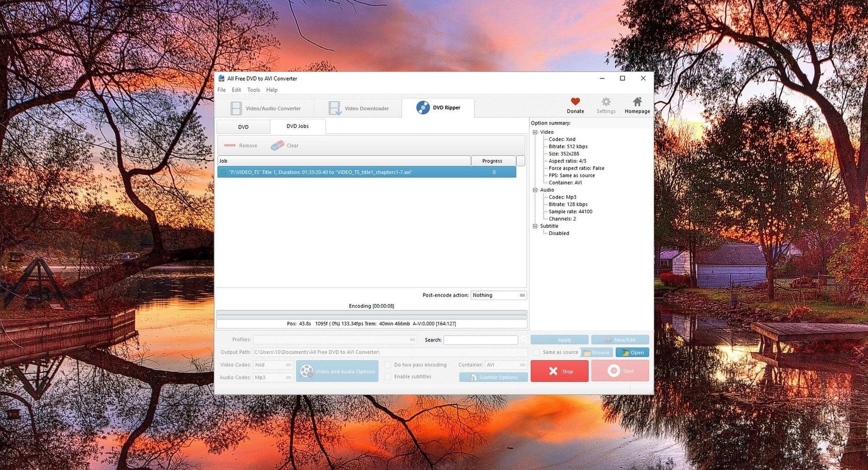This screenshot has width=868, height=470.
Task: Open the Video Codec dropdown
Action: click(x=273, y=365)
